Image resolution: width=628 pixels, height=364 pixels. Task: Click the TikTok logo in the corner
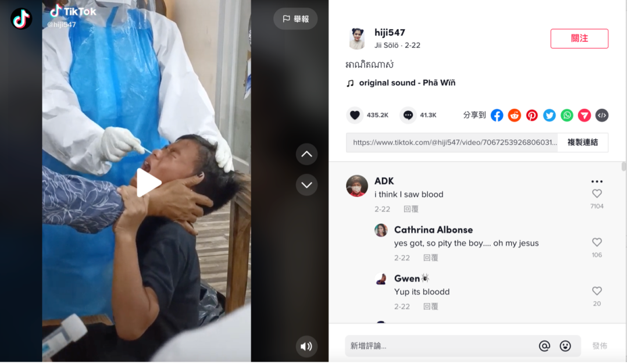click(22, 19)
